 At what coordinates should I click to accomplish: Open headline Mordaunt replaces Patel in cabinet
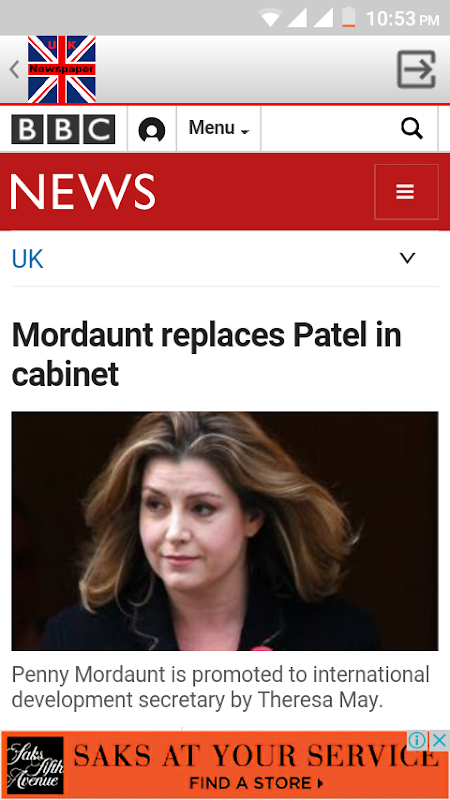(x=207, y=355)
